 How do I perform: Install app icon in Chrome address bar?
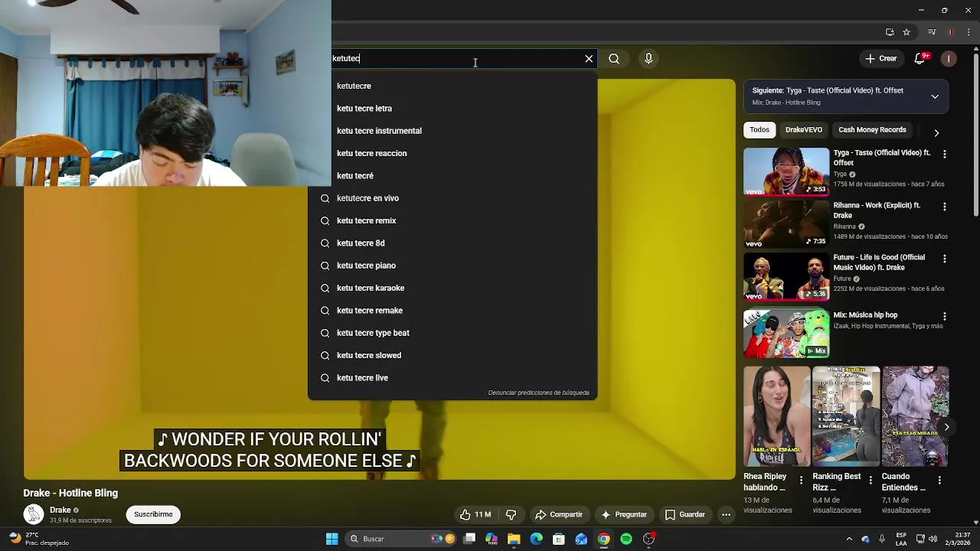[890, 32]
